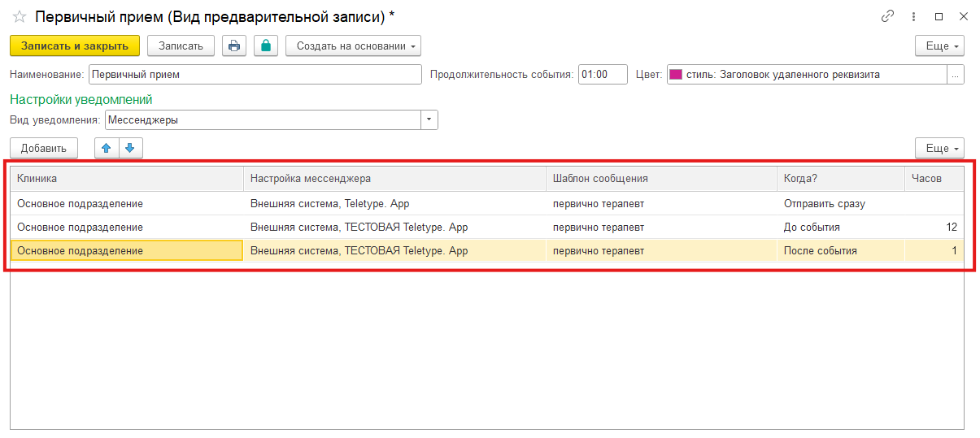Click the Когда? column header
Image resolution: width=980 pixels, height=438 pixels.
click(840, 178)
